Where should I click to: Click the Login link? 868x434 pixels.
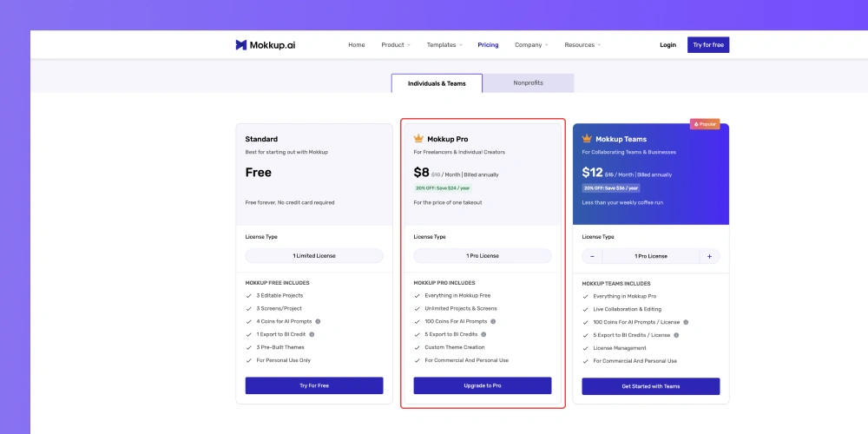tap(667, 45)
